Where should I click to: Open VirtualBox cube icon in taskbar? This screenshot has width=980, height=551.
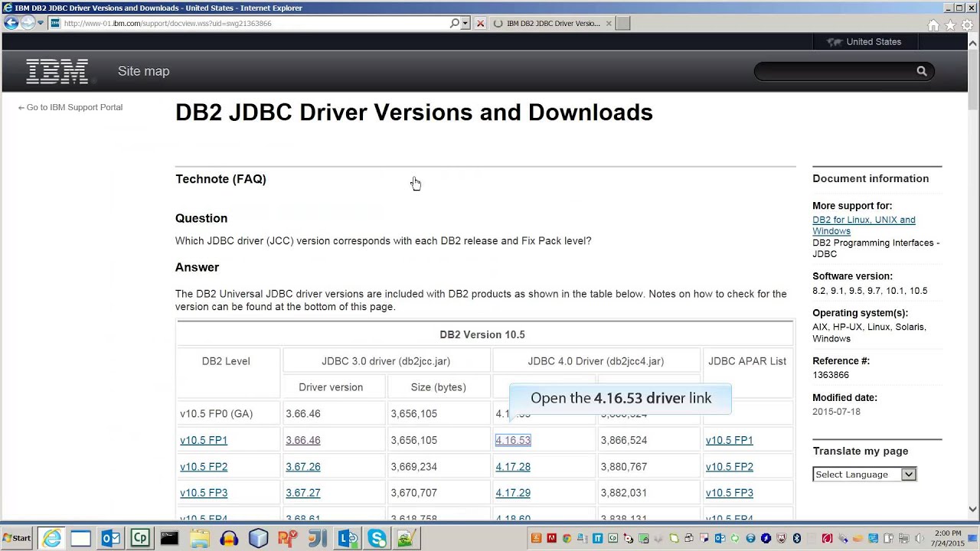coord(259,539)
